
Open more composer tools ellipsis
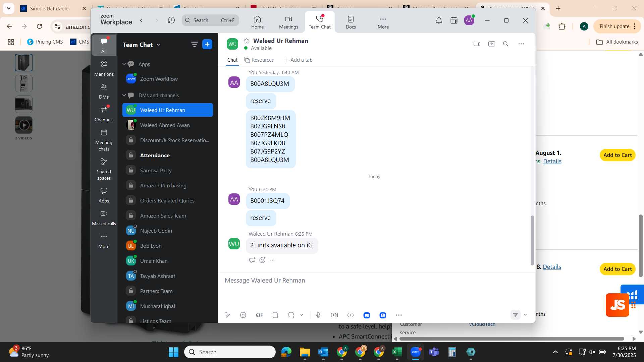coord(398,315)
